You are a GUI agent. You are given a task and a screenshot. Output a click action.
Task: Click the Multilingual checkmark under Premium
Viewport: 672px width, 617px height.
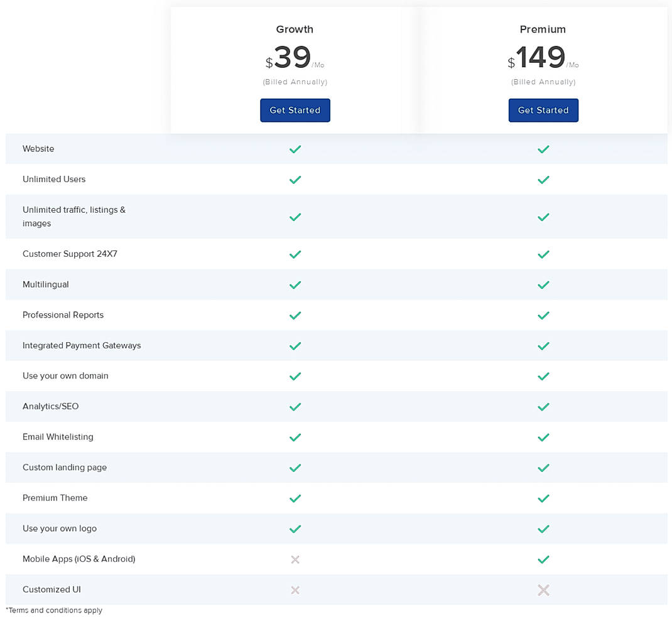pyautogui.click(x=543, y=284)
